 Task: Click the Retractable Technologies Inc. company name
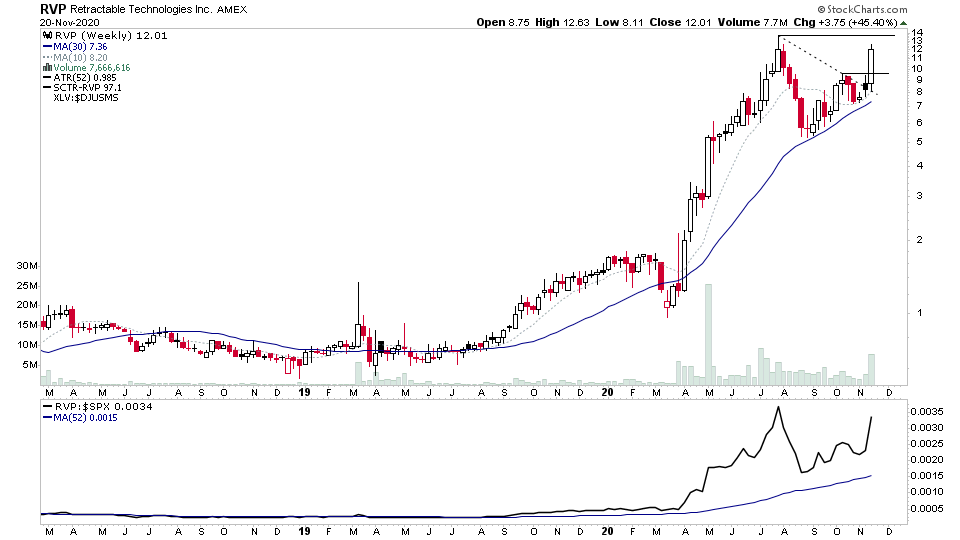pyautogui.click(x=142, y=9)
